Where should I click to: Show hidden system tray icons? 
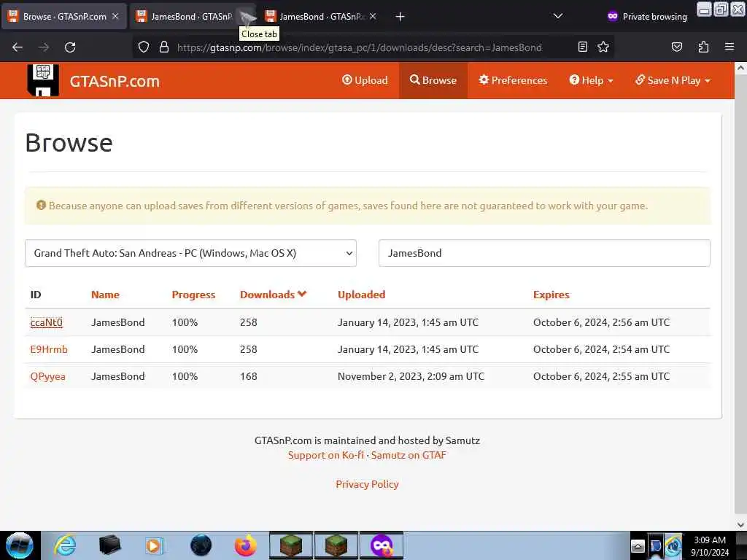tap(638, 546)
